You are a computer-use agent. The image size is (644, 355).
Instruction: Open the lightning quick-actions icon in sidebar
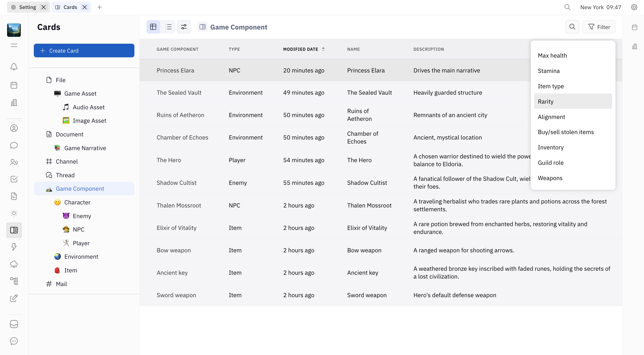[14, 247]
